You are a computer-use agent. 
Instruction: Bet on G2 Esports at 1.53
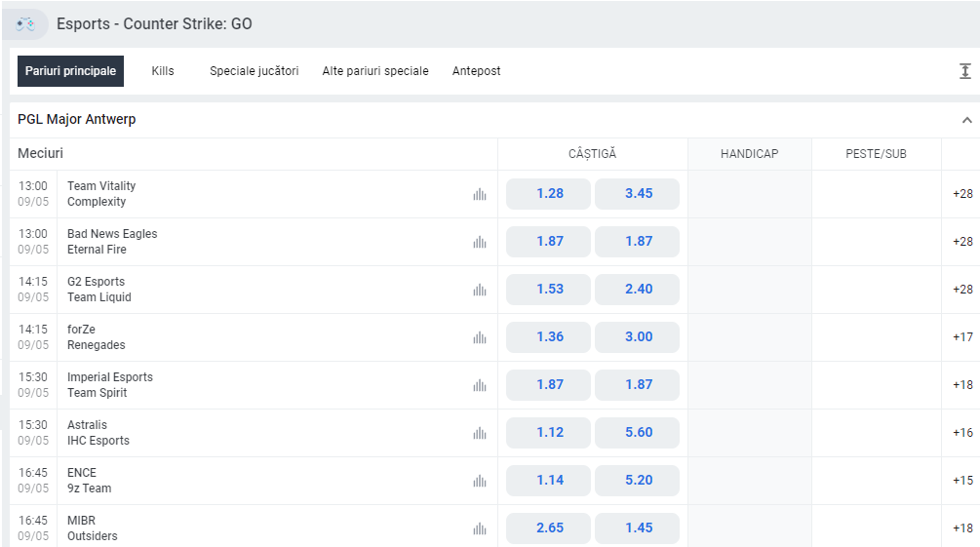click(548, 290)
